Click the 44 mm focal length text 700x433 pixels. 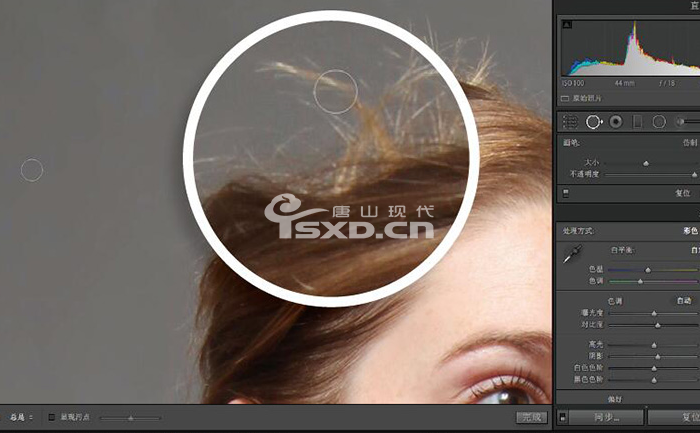click(624, 83)
